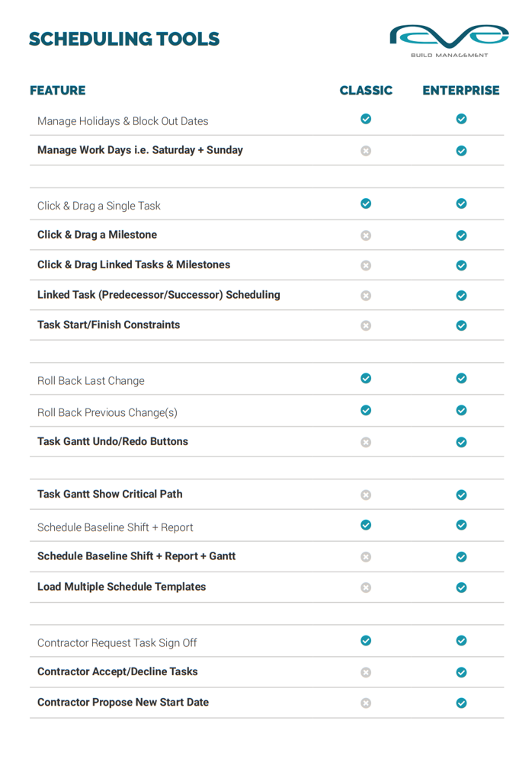Image resolution: width=532 pixels, height=759 pixels.
Task: Click Enterprise checkmark for Click & Drag Linked Tasks
Action: point(461,266)
